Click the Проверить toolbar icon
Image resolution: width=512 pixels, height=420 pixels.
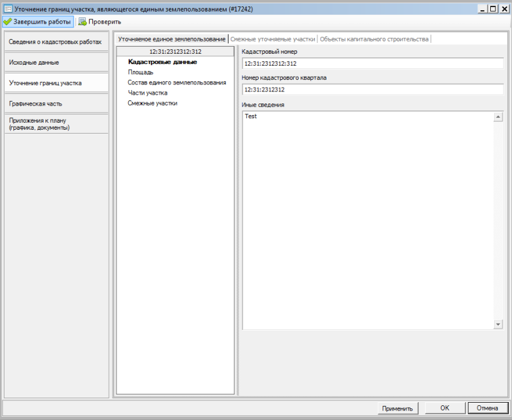click(83, 22)
